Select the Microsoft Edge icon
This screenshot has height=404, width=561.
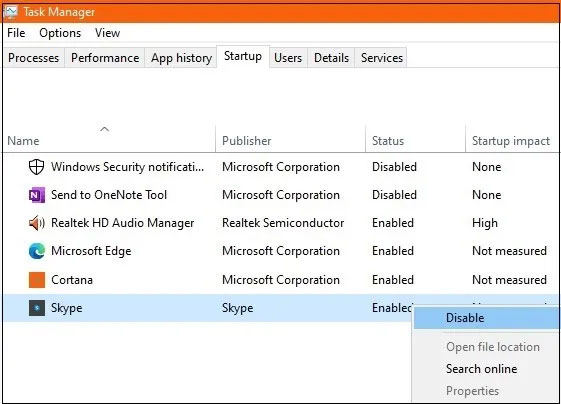[37, 251]
